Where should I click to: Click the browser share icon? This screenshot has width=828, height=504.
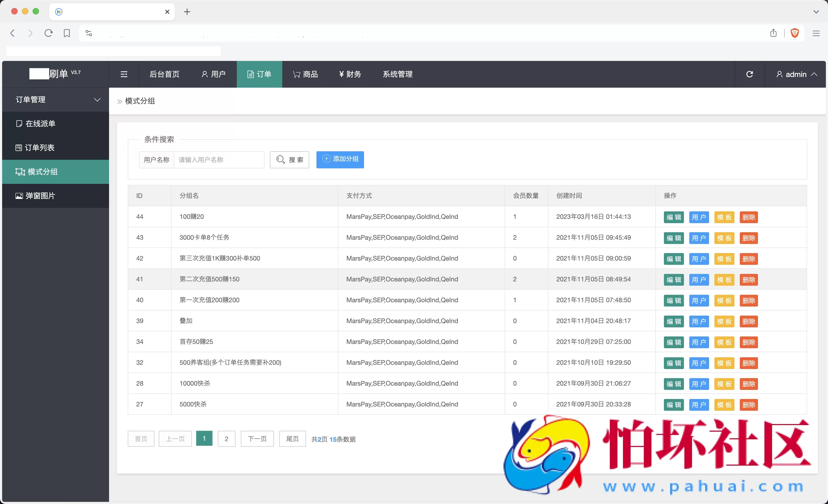click(773, 33)
